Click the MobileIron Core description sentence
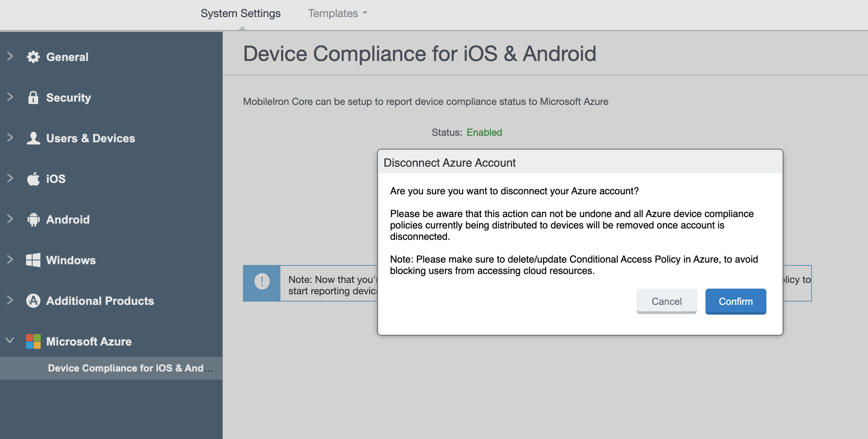 coord(425,102)
